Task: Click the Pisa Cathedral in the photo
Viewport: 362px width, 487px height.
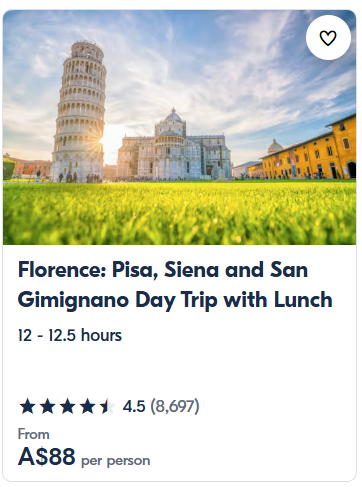Action: point(173,146)
